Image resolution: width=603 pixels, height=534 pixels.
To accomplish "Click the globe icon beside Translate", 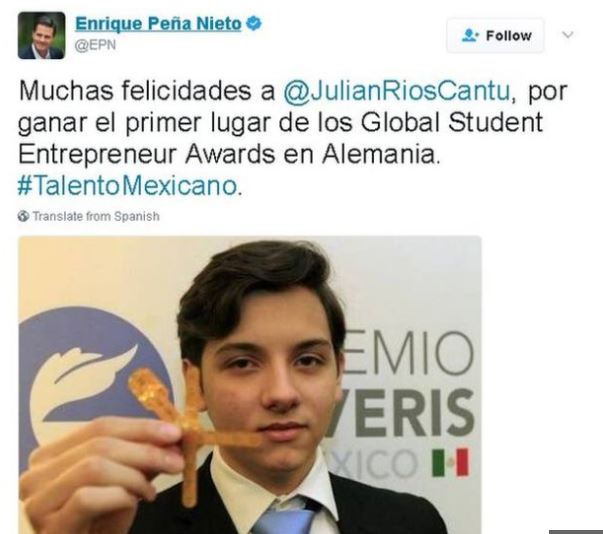I will point(23,216).
